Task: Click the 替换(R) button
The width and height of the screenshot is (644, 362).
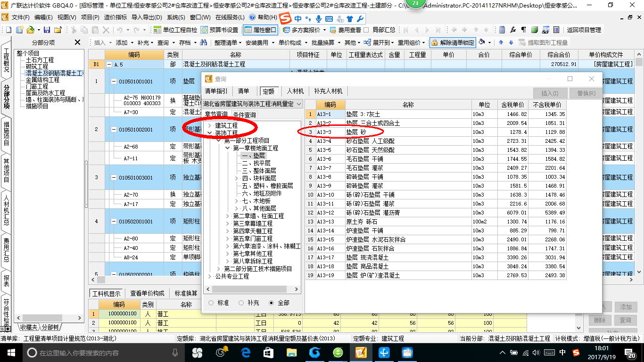Action: pos(586,93)
